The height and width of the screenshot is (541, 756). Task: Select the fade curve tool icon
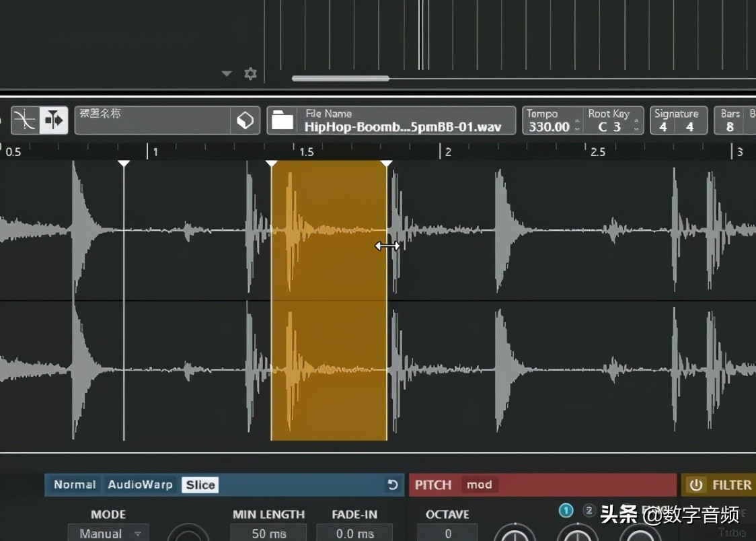[x=26, y=120]
